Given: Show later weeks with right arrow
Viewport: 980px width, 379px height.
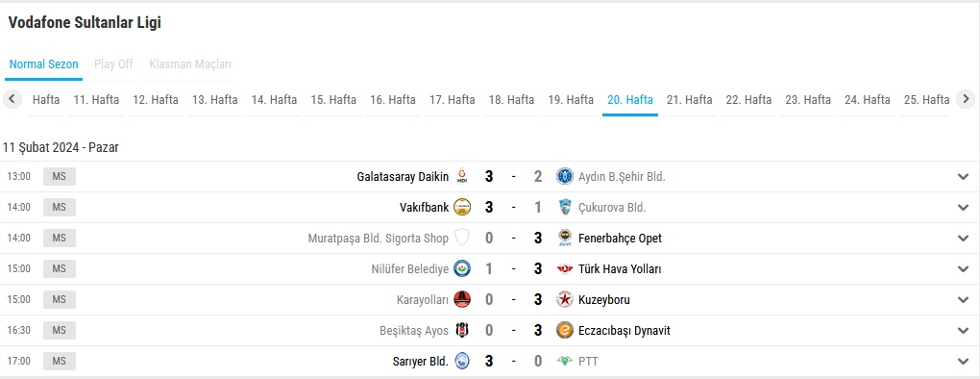Looking at the screenshot, I should point(966,99).
